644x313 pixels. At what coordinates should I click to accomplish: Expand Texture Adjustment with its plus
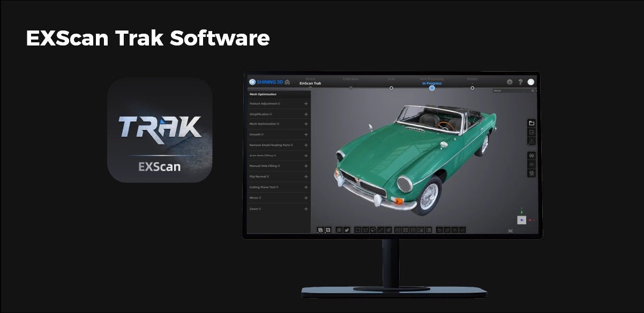(306, 104)
